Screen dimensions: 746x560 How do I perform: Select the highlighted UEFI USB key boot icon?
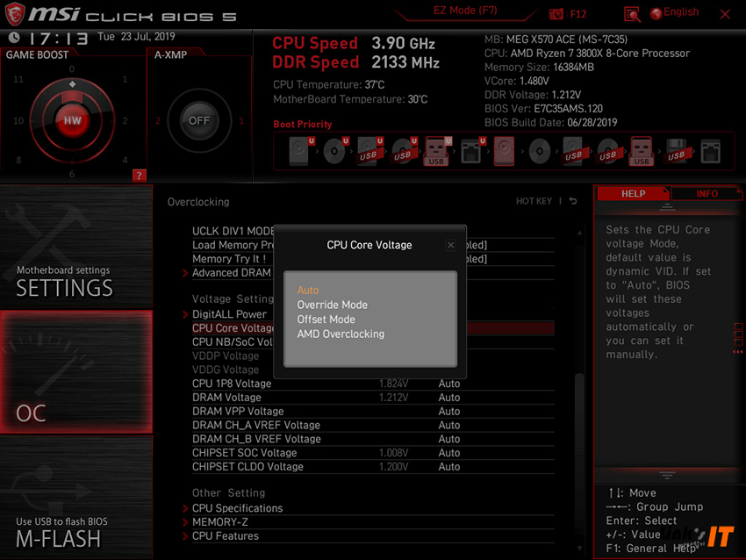[437, 151]
